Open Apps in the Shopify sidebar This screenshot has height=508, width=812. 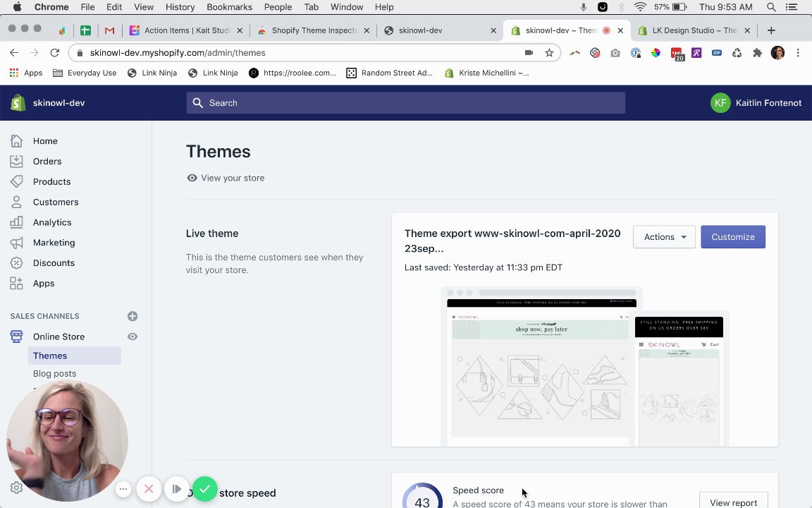click(x=44, y=283)
